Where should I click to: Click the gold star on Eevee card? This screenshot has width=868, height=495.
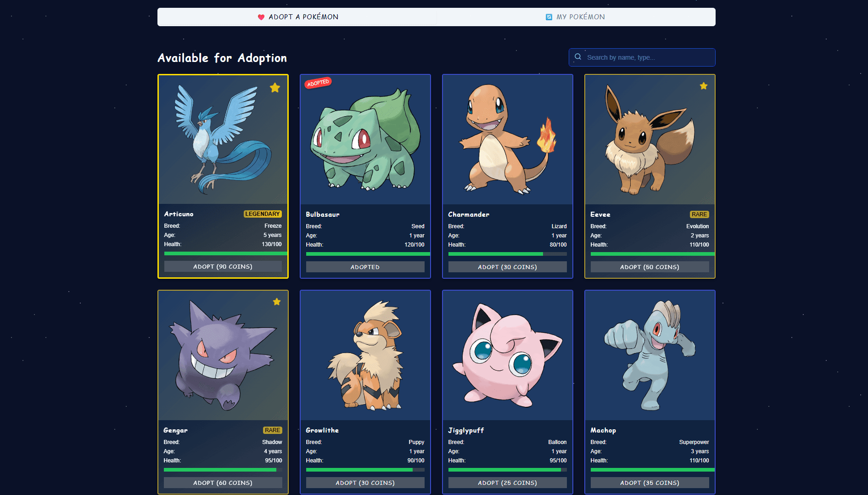click(704, 86)
